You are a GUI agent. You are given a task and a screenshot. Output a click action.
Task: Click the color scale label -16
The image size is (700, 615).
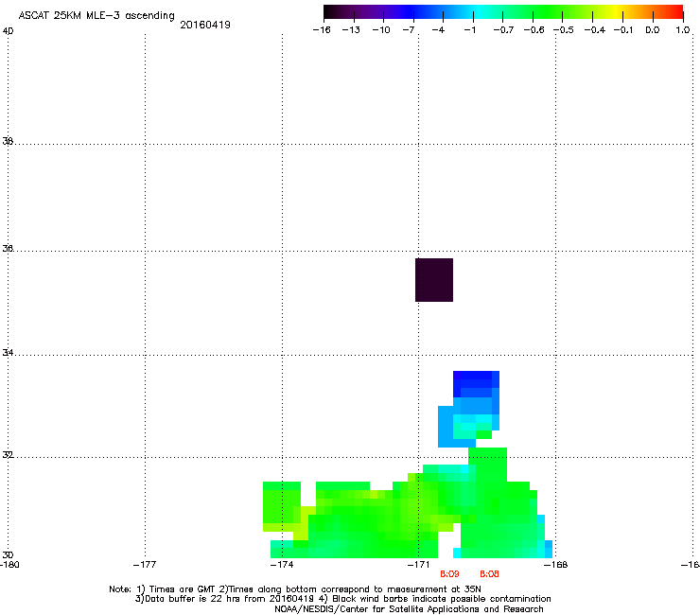[x=322, y=30]
